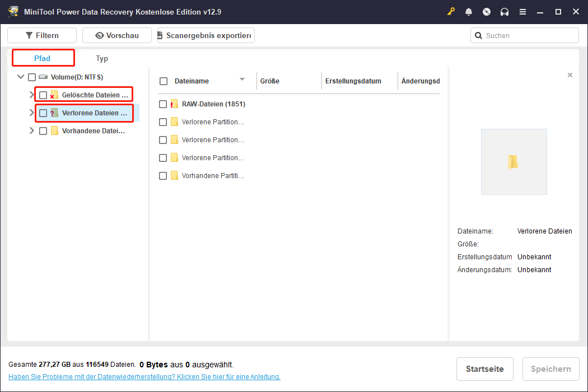Open the notification bell
Image resolution: width=588 pixels, height=392 pixels.
[468, 12]
